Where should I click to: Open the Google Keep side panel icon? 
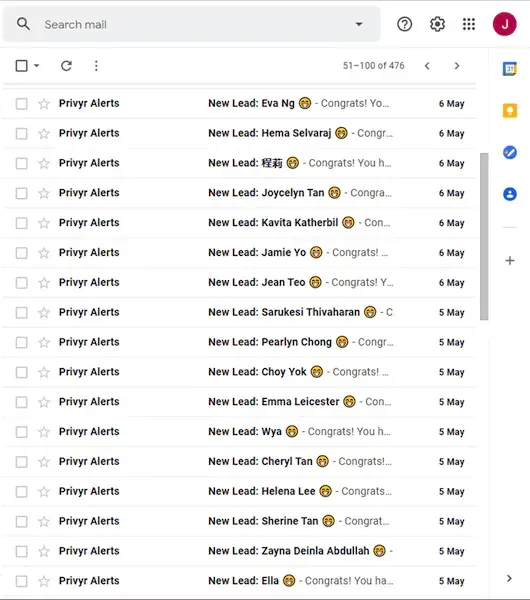pos(510,111)
